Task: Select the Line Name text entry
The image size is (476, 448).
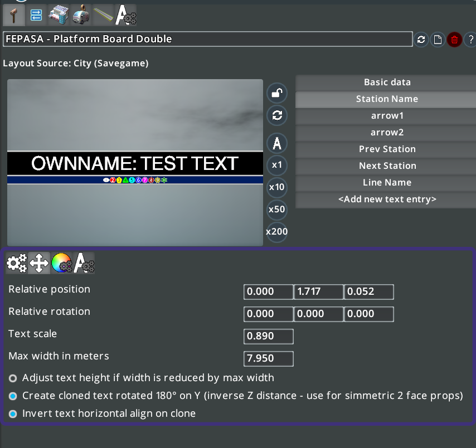Action: [386, 182]
